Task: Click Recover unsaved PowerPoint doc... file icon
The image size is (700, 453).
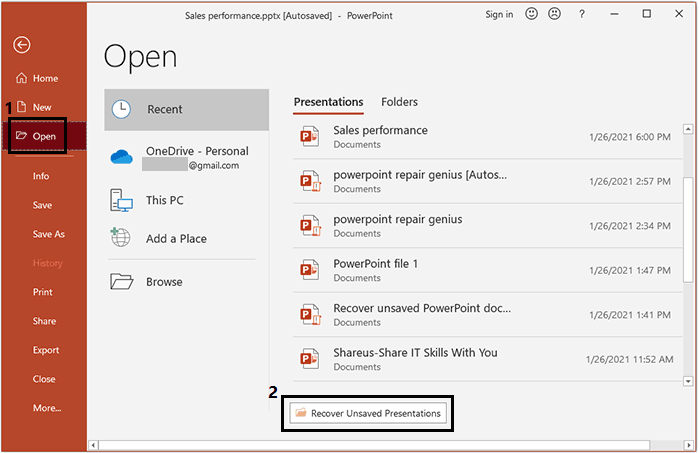Action: 310,315
